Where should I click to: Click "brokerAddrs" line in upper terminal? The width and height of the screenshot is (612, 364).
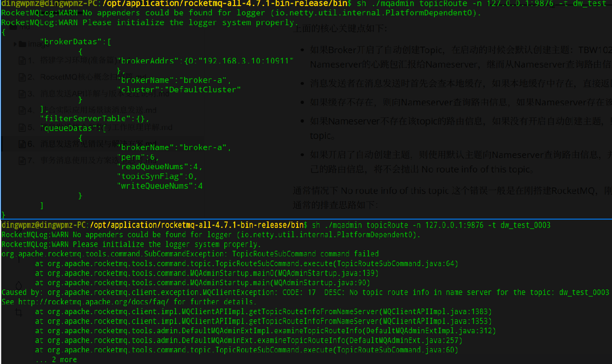[206, 61]
